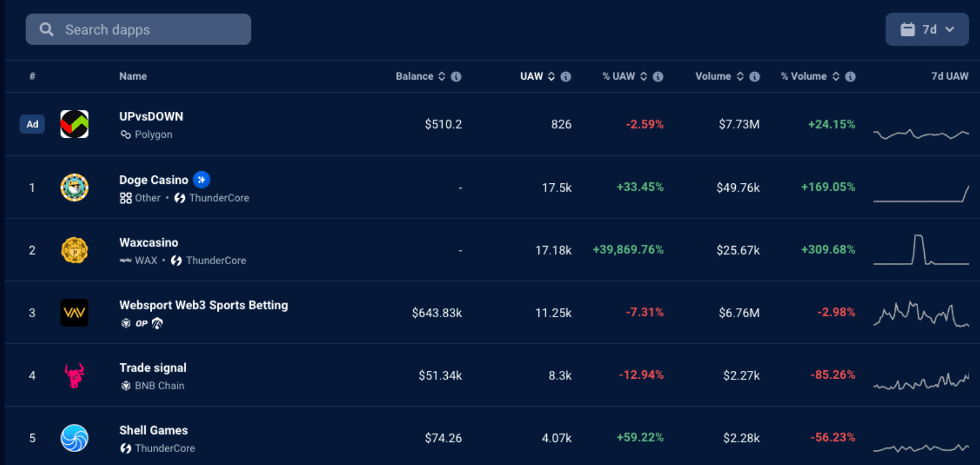The height and width of the screenshot is (465, 980).
Task: Click the info icon next to Balance
Action: point(456,77)
